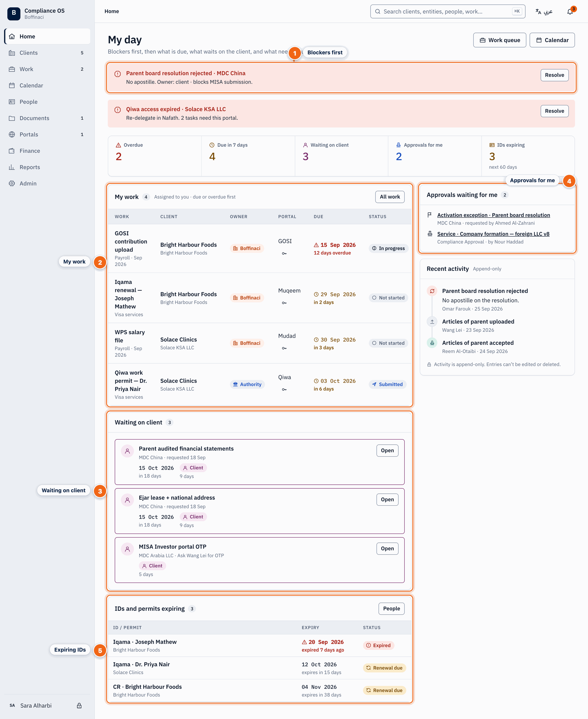Click the Calendar button near My day
This screenshot has width=588, height=719.
pyautogui.click(x=552, y=40)
